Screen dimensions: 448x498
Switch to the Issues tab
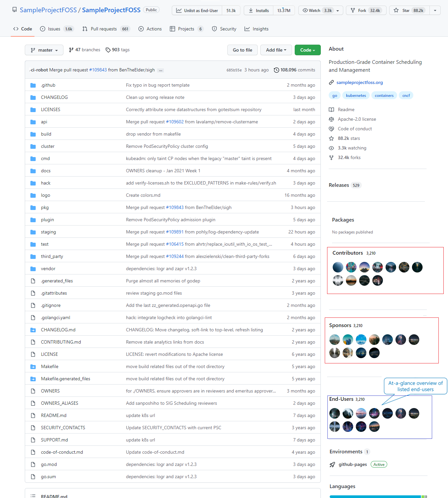point(57,29)
